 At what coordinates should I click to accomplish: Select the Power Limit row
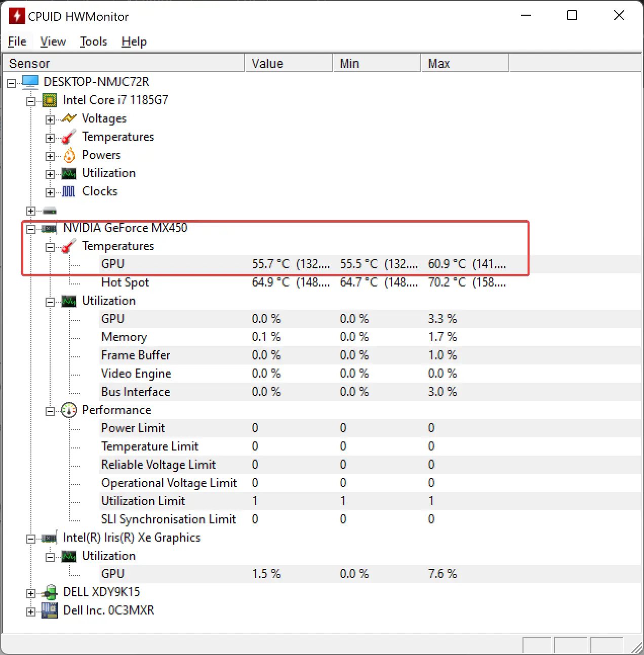(x=371, y=428)
